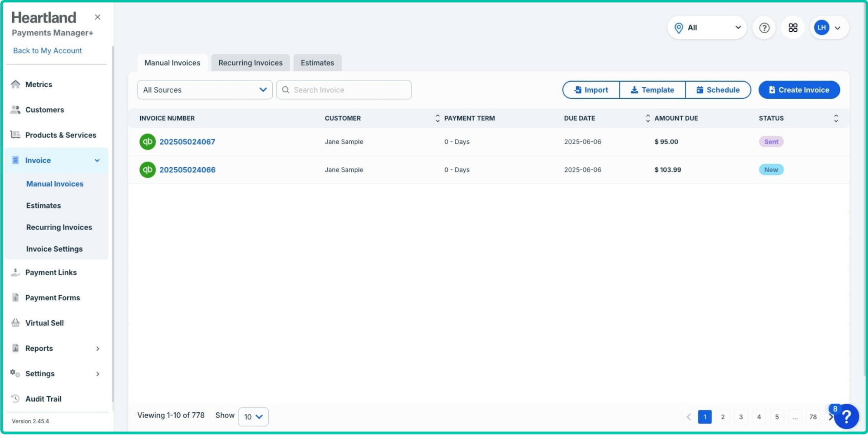868x435 pixels.
Task: Sort by the Status column arrows
Action: (836, 118)
